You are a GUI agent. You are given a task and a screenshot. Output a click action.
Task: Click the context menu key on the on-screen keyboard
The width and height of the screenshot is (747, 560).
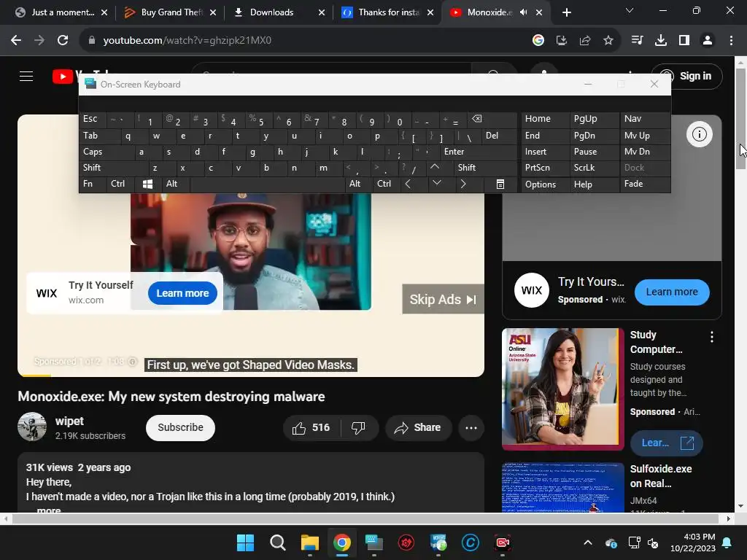tap(500, 184)
